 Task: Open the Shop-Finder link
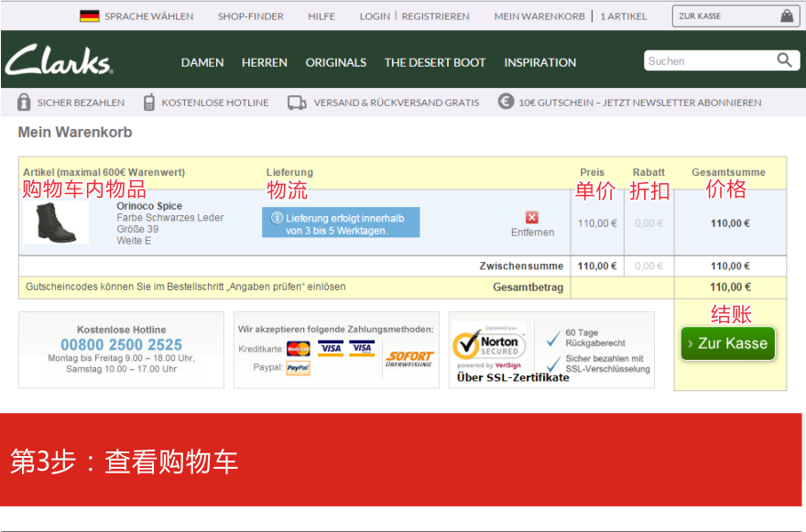251,16
